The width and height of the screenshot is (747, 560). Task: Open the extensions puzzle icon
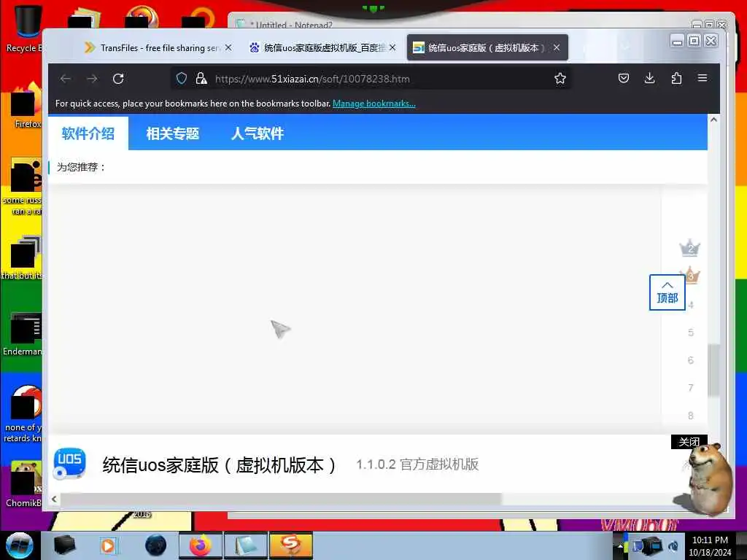[676, 78]
